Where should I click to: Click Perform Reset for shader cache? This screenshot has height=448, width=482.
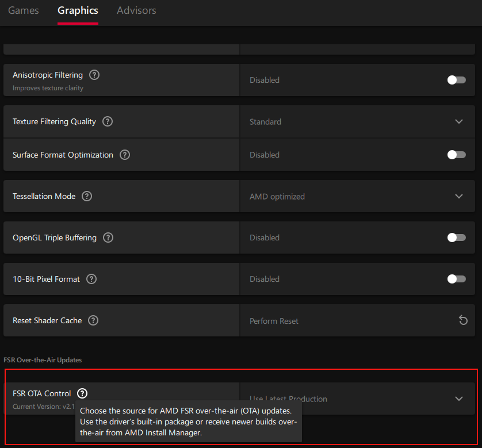(274, 321)
